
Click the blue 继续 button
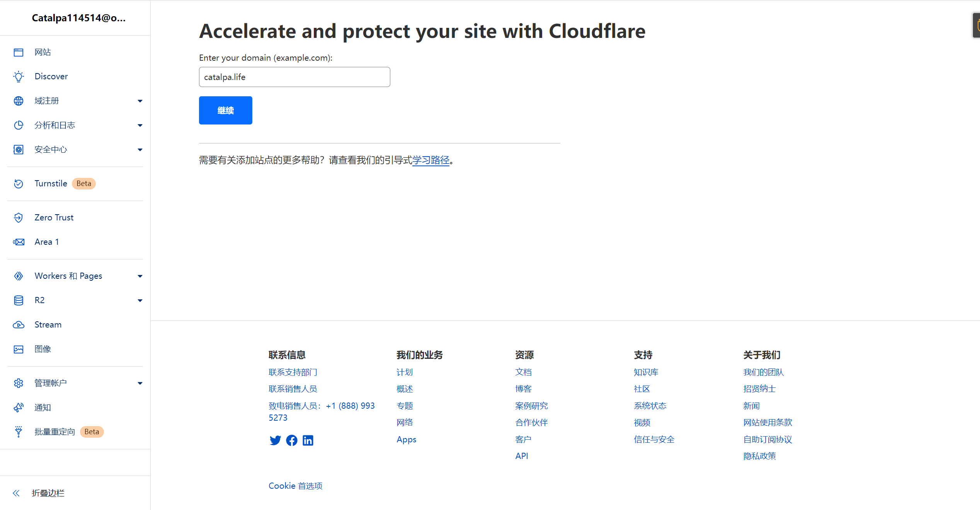point(226,110)
